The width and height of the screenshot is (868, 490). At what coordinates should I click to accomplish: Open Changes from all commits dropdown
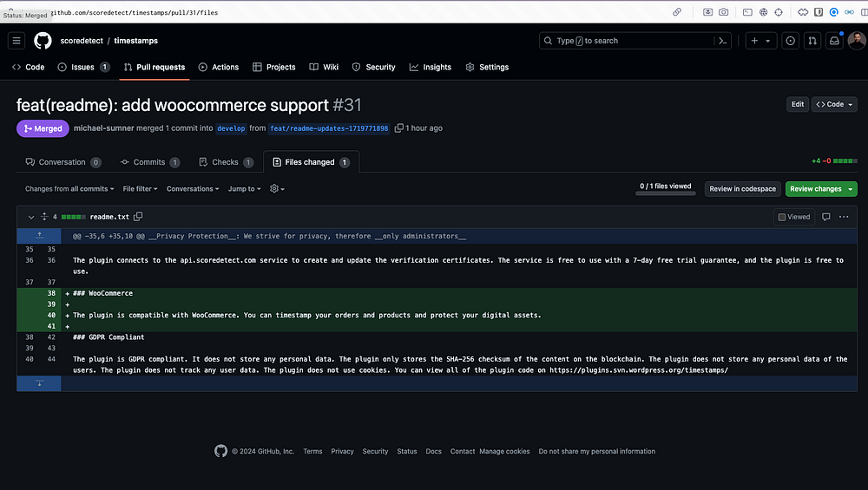[x=69, y=188]
